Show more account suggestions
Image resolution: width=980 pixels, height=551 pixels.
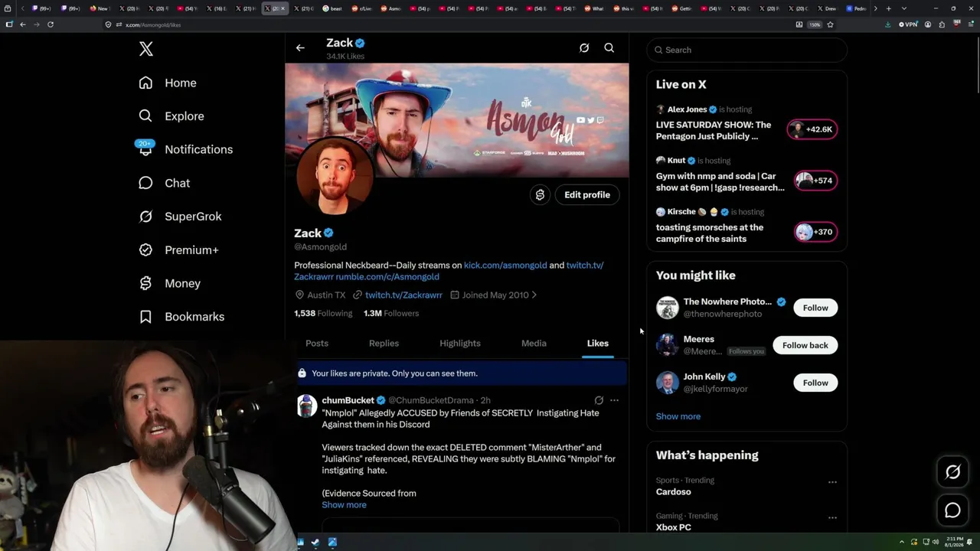(x=678, y=416)
